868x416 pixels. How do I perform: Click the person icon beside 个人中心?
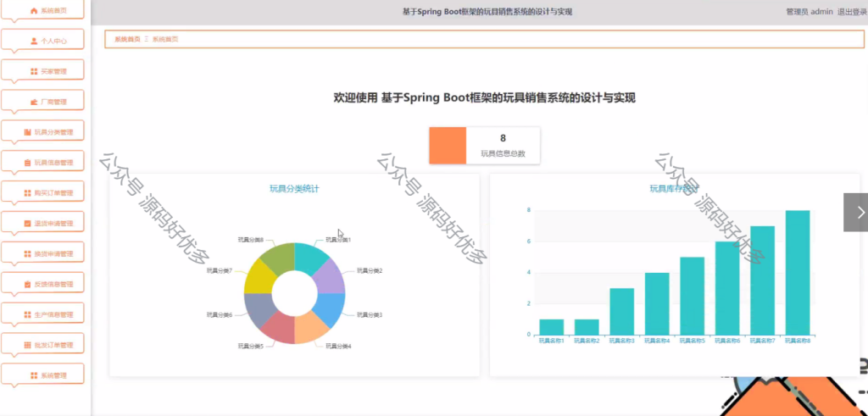coord(34,41)
